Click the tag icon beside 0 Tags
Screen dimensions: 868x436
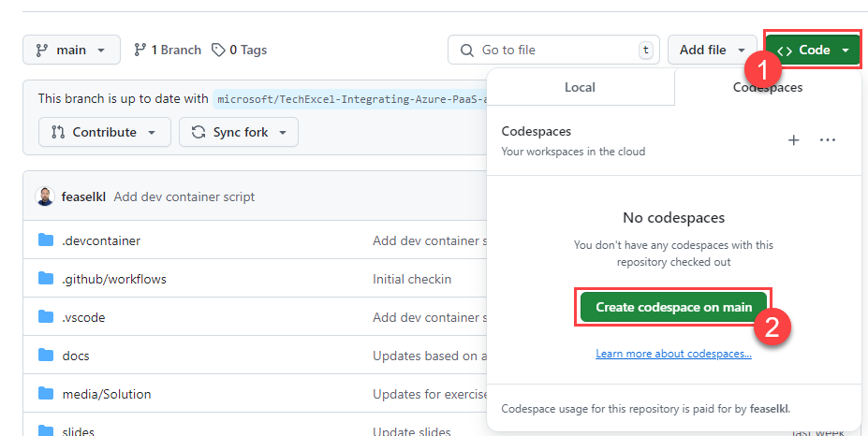click(x=218, y=50)
